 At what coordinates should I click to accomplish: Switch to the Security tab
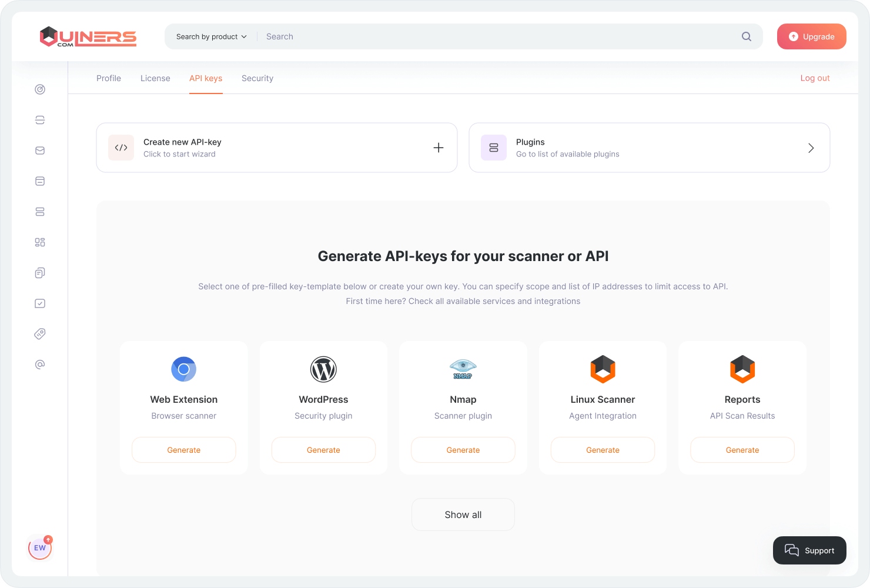257,78
